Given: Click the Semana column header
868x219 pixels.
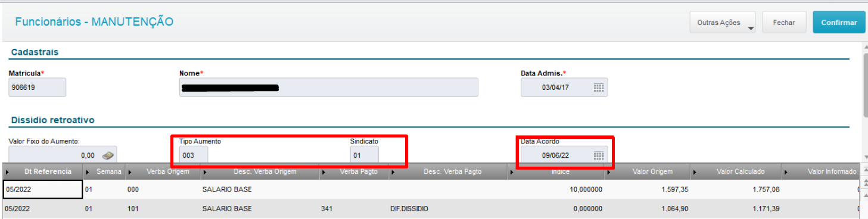Looking at the screenshot, I should (x=104, y=171).
